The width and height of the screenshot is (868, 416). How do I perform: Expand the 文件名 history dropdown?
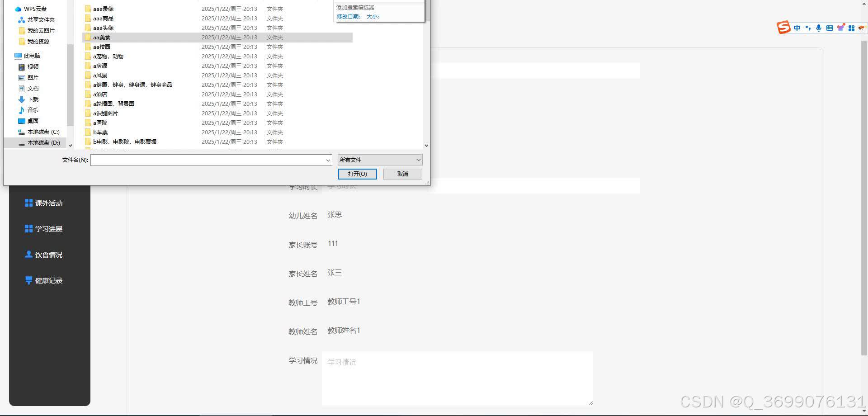pyautogui.click(x=328, y=160)
